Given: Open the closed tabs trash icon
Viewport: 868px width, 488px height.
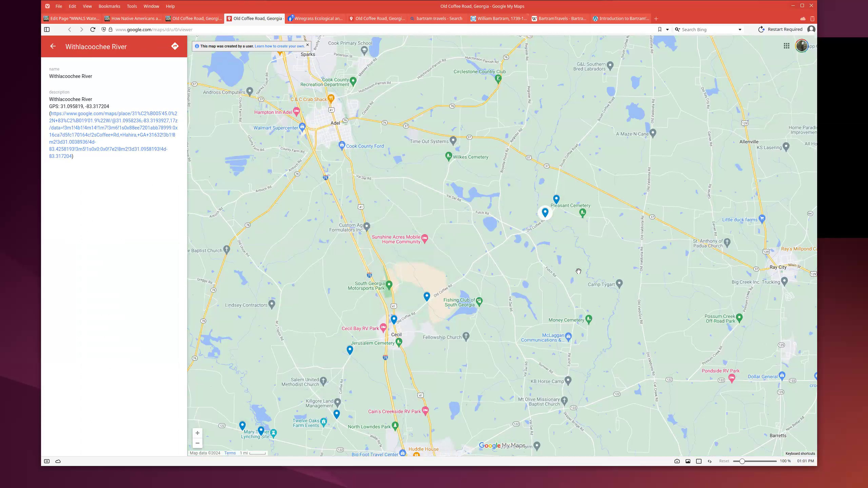Looking at the screenshot, I should (x=812, y=19).
